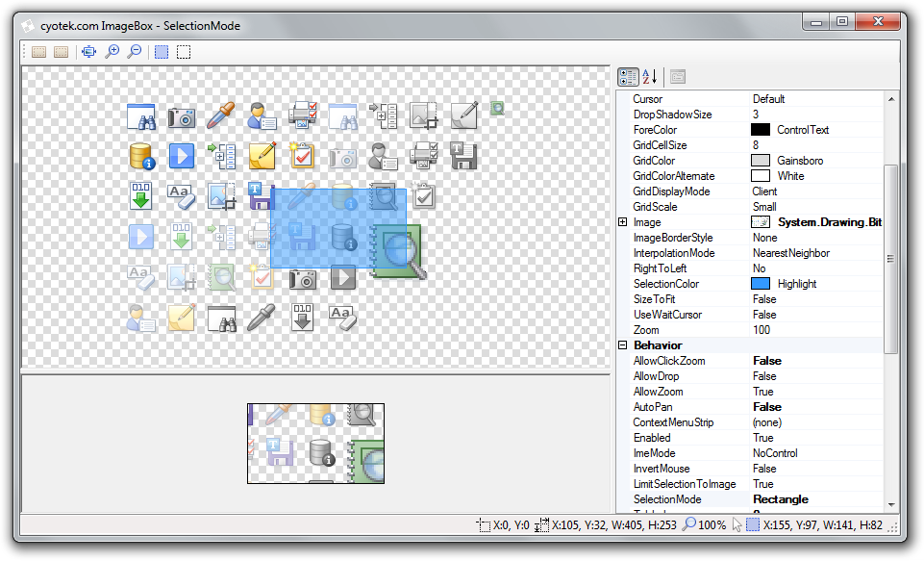Click the window title 'cyotek.com ImageBox - SelectionMode'

(140, 26)
